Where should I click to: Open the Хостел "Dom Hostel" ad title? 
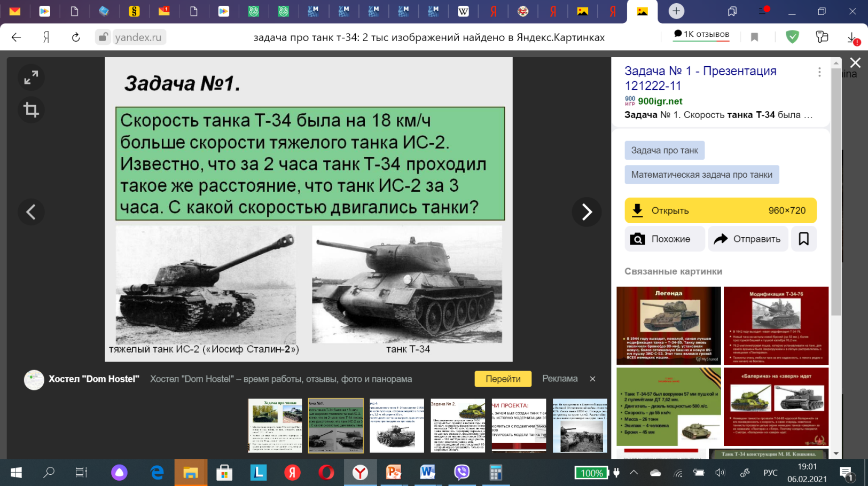(x=94, y=379)
